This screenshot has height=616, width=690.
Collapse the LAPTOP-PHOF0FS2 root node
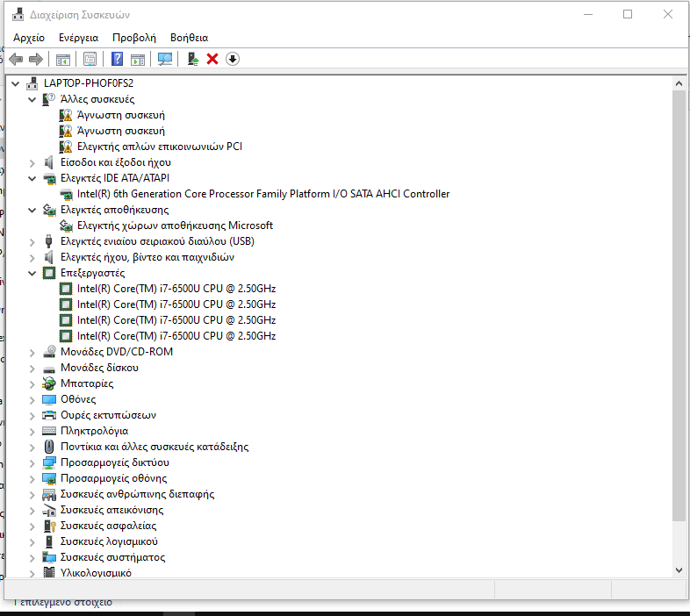coord(16,83)
